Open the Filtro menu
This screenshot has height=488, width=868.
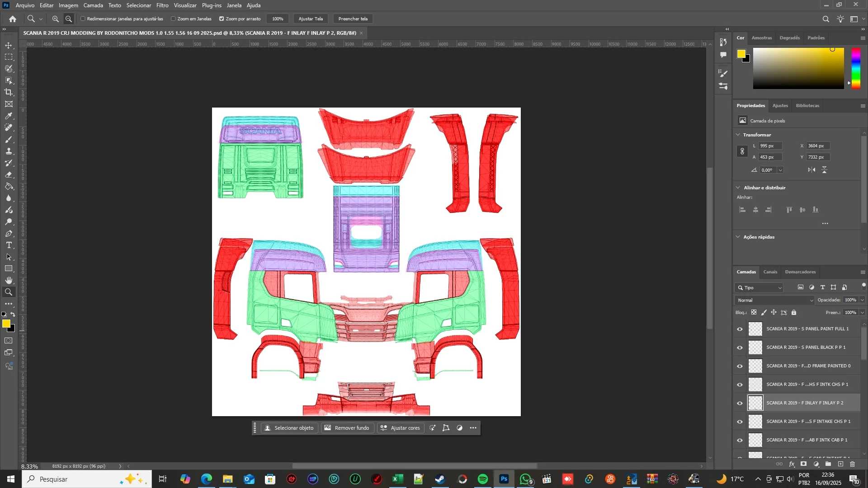click(162, 5)
